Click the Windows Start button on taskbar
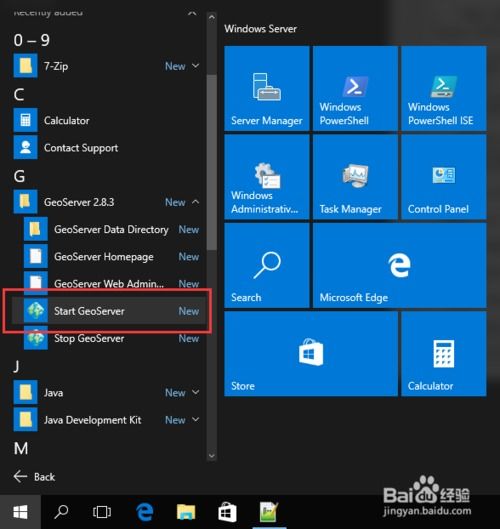The height and width of the screenshot is (529, 500). [x=20, y=512]
